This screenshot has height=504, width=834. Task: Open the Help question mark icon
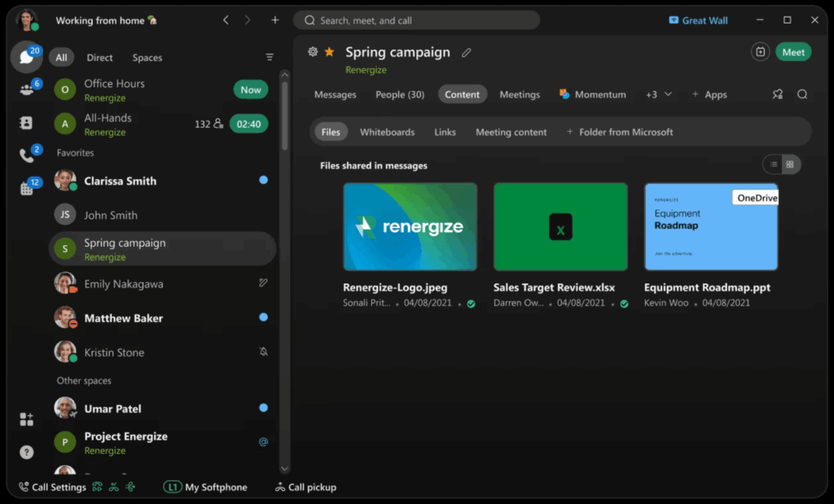click(x=26, y=452)
